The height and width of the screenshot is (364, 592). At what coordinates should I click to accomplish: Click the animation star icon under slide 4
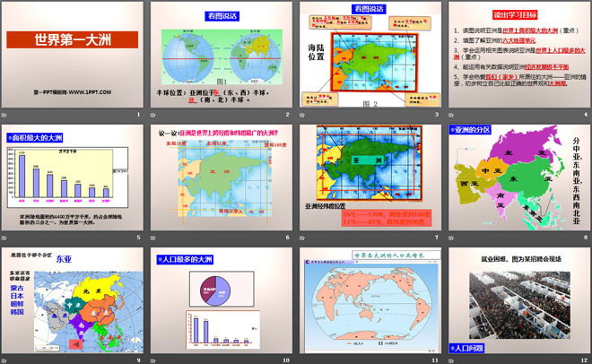(451, 115)
